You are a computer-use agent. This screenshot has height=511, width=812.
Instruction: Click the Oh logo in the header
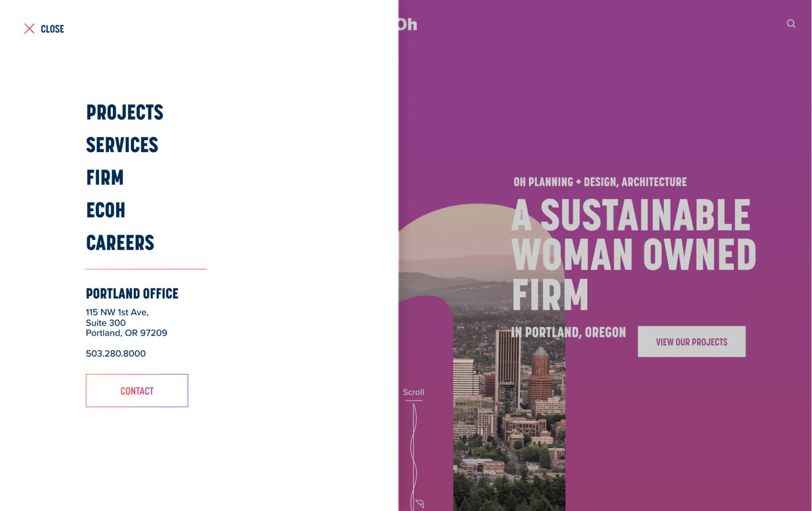[x=408, y=24]
